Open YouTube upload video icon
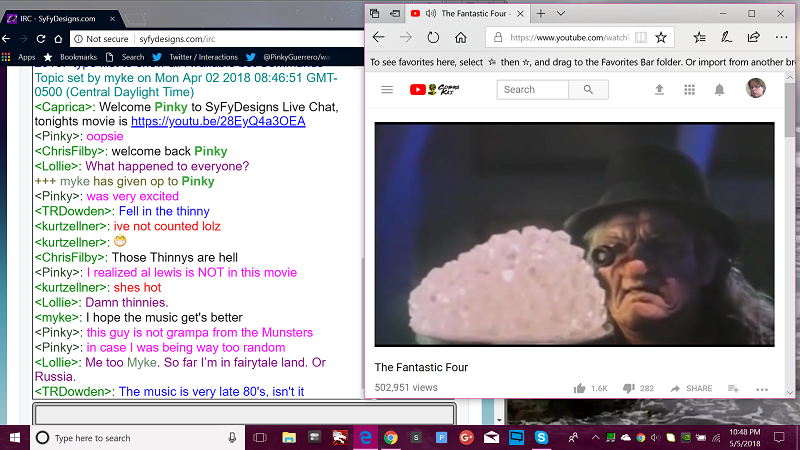 (x=659, y=90)
